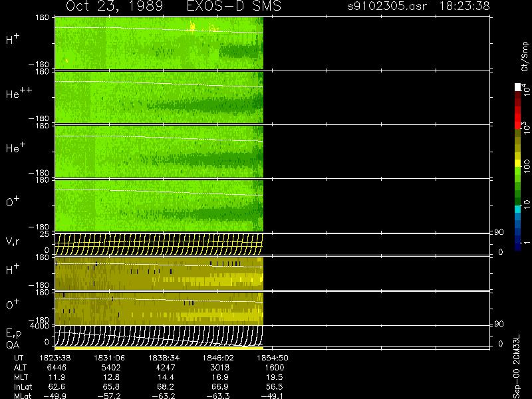Click the 'Ct/Smp' color bar unit label
The width and height of the screenshot is (532, 399).
coord(525,57)
